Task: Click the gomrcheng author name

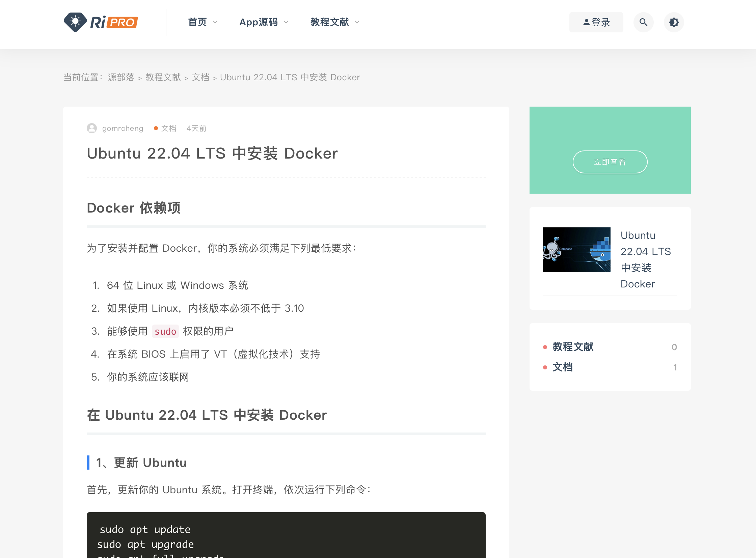Action: [x=123, y=128]
